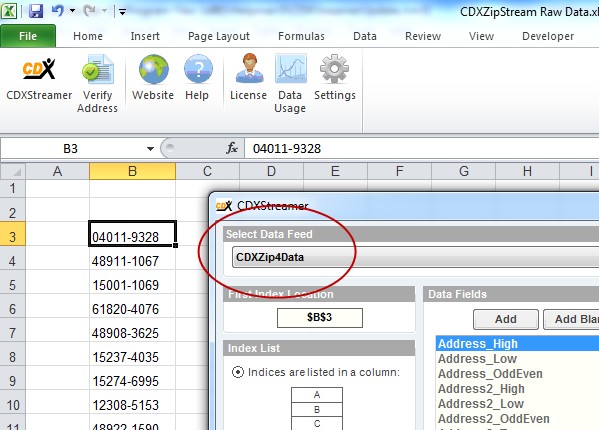Open the Verify Address tool
The image size is (599, 430).
click(x=97, y=84)
